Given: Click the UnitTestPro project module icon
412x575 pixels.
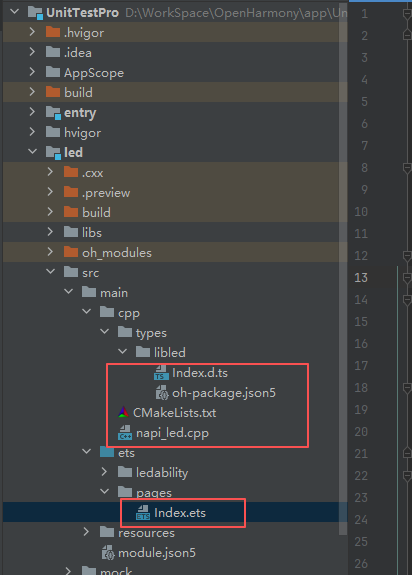Looking at the screenshot, I should point(36,13).
